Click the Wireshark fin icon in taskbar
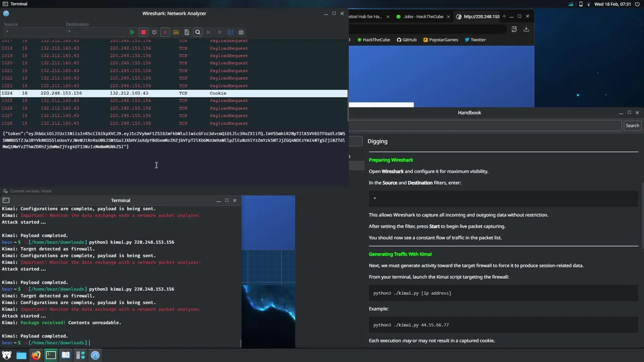The image size is (644, 362). click(95, 355)
